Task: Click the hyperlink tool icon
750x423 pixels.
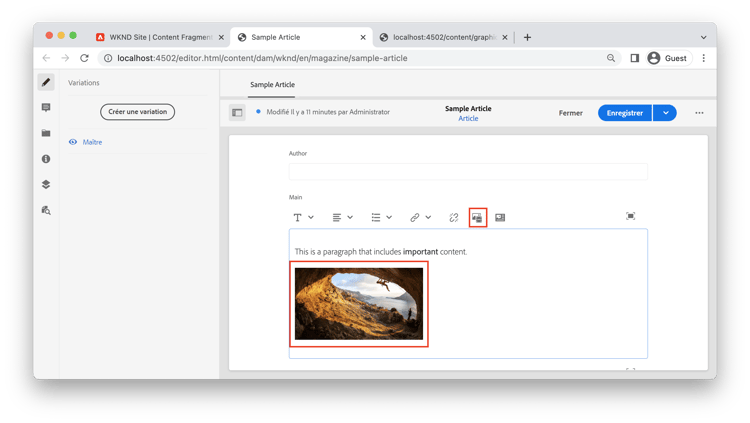Action: 415,218
